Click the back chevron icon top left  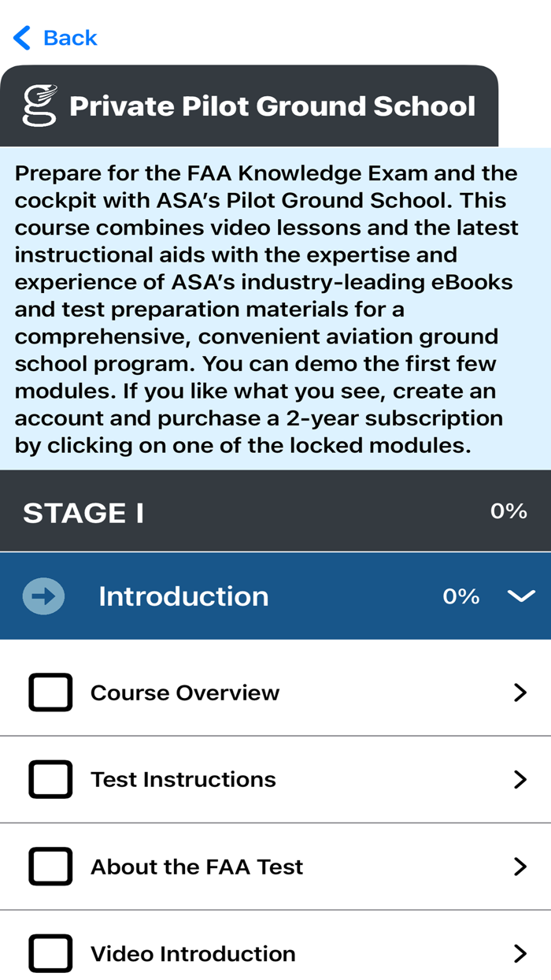(20, 37)
